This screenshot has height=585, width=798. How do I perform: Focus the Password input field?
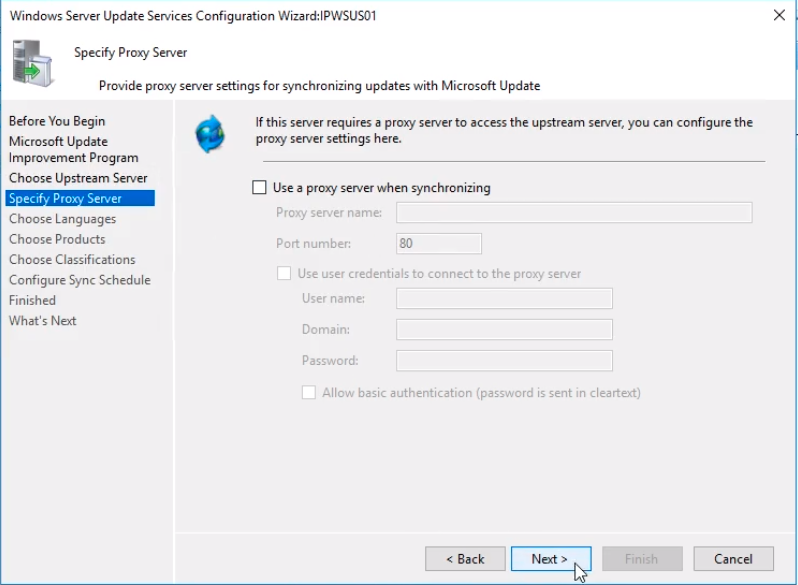click(x=504, y=360)
